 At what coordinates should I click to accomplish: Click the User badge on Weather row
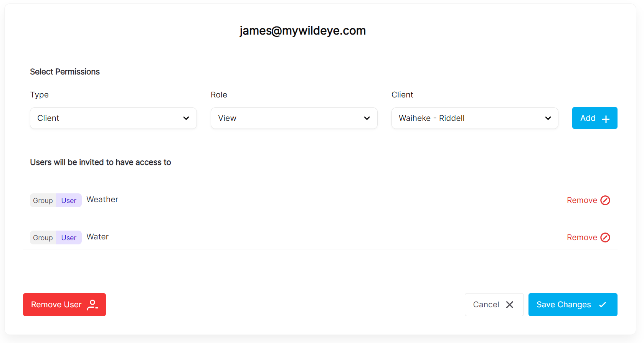(69, 201)
